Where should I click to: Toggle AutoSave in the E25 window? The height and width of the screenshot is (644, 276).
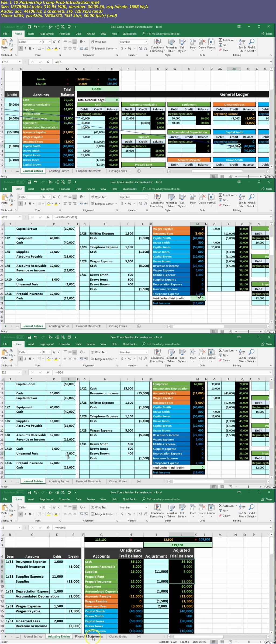tap(14, 337)
